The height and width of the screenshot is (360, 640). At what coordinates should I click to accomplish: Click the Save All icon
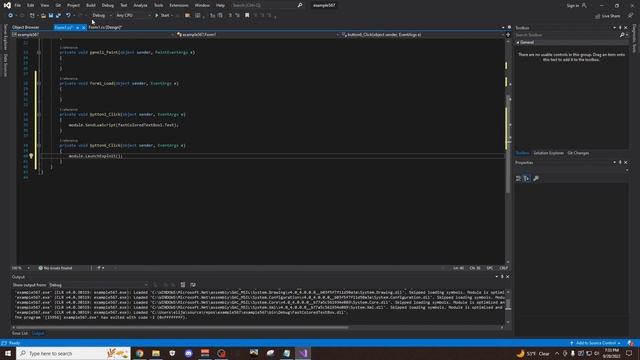click(58, 16)
